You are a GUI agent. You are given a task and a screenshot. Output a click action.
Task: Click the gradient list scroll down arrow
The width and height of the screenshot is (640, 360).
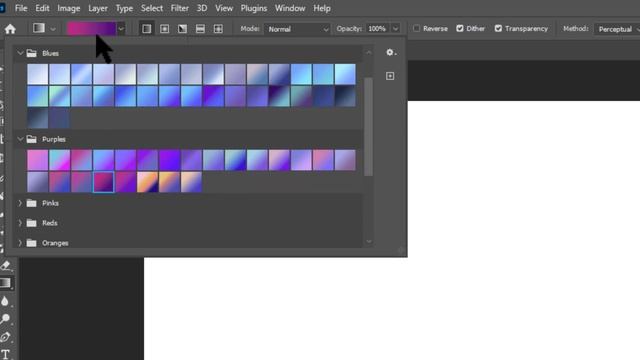coord(369,242)
